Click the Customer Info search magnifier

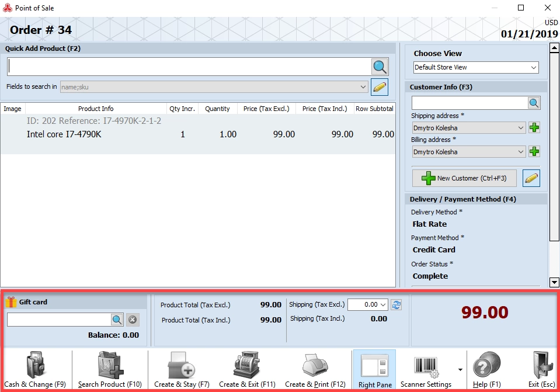point(534,103)
